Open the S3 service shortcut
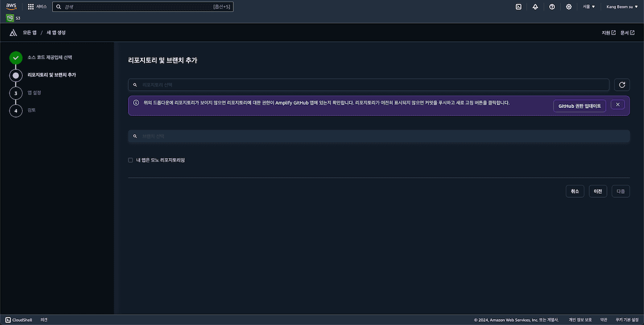 point(13,18)
